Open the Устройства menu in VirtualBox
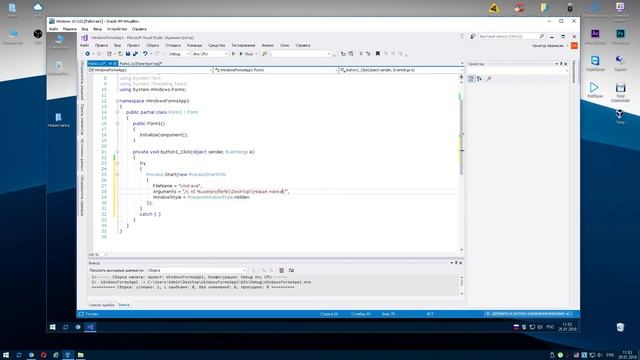This screenshot has height=360, width=640. [x=117, y=29]
